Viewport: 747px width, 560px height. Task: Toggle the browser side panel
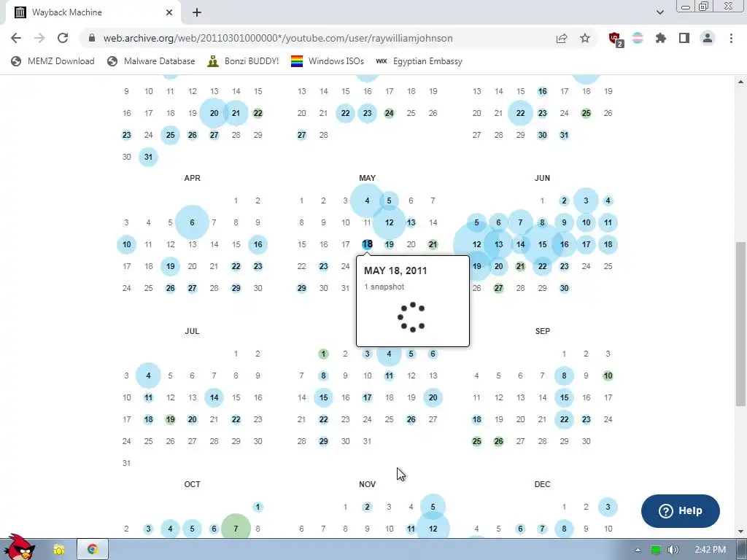tap(684, 38)
